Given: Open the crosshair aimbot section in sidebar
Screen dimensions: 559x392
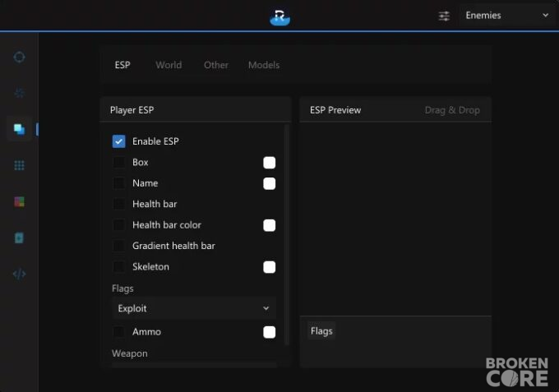Looking at the screenshot, I should (x=19, y=57).
